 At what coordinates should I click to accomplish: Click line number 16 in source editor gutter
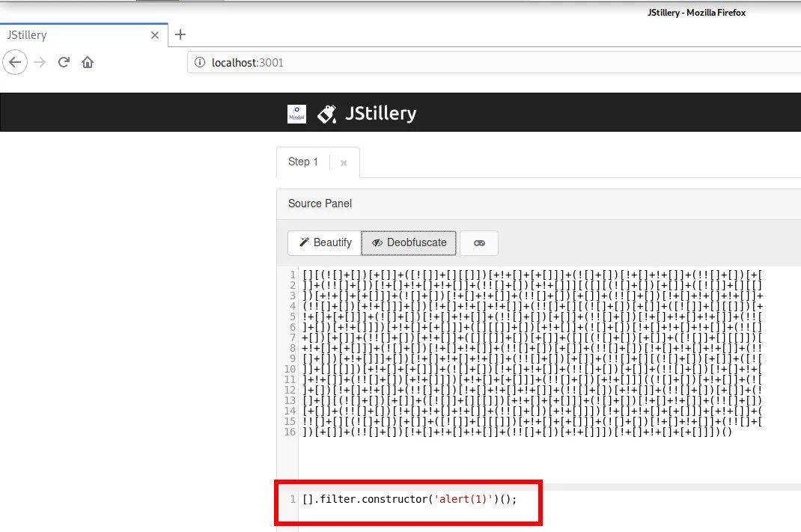coord(290,432)
